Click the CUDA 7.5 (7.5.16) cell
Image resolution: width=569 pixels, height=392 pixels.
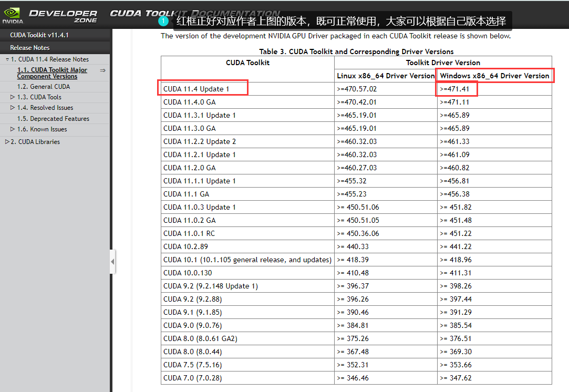(247, 365)
